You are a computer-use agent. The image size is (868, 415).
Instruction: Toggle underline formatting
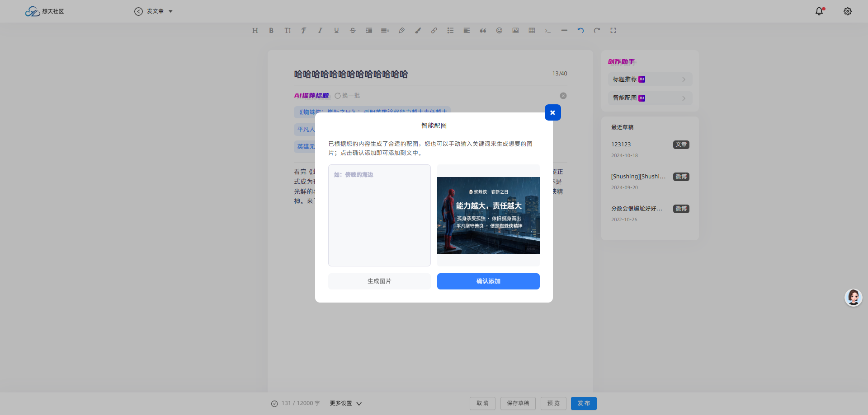click(336, 30)
